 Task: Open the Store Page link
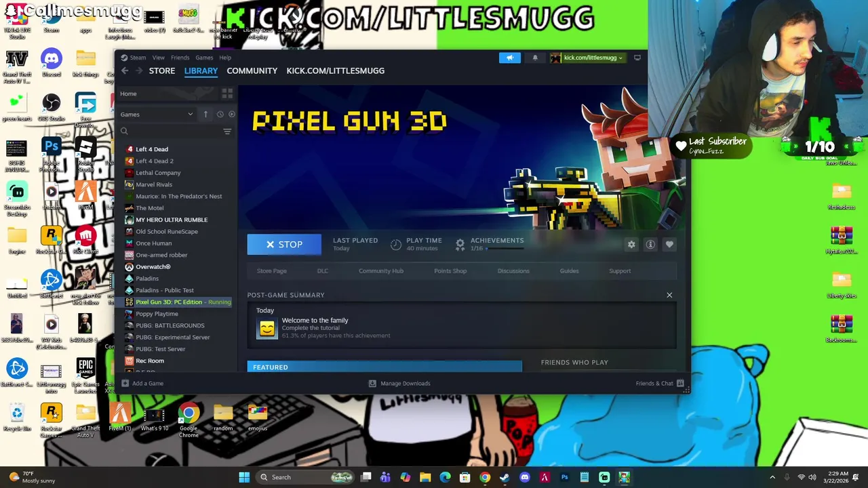click(x=271, y=271)
